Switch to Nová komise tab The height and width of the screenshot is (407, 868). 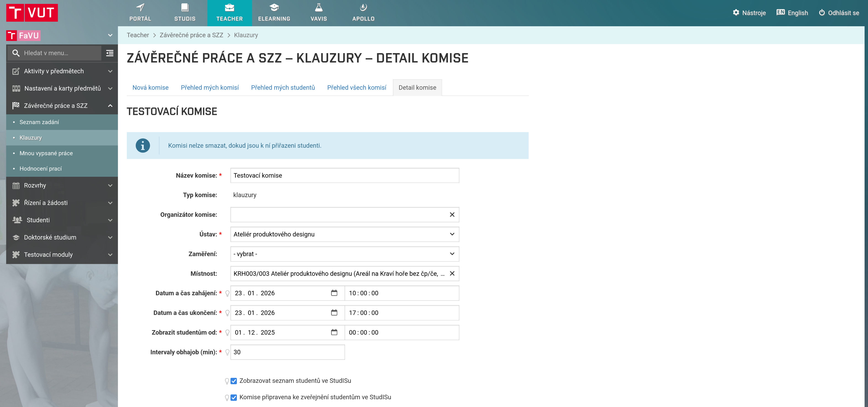[150, 88]
